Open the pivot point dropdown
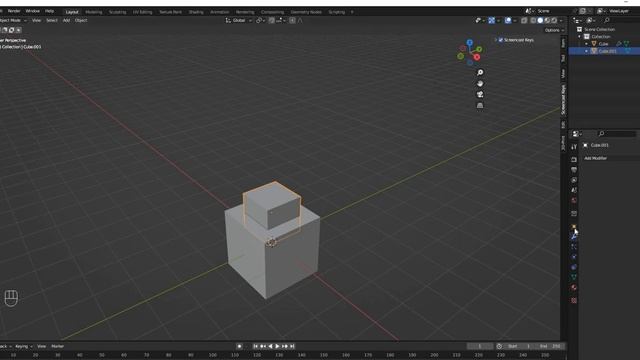The image size is (640, 360). pos(260,20)
